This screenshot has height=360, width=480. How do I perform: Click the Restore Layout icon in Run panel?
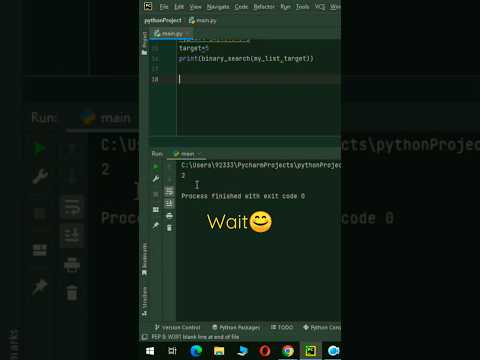point(156,210)
